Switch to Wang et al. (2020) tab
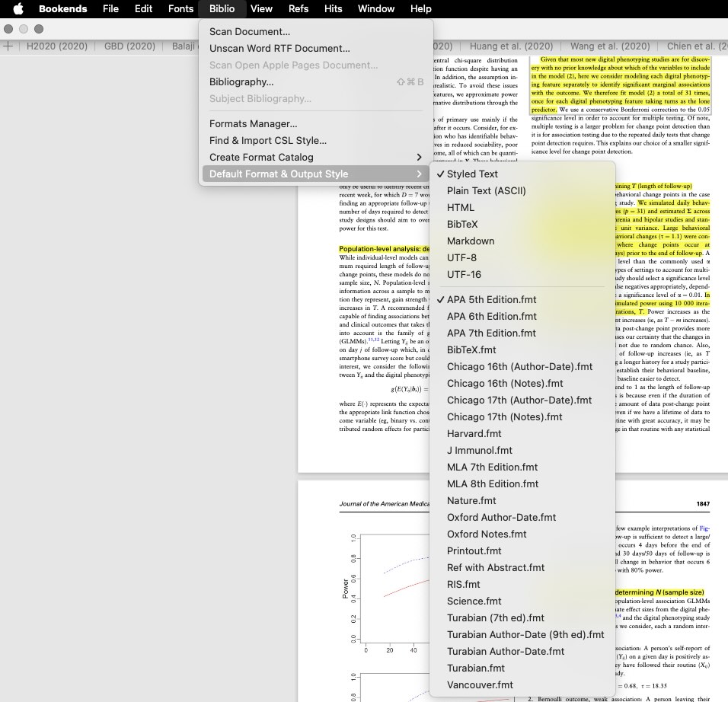The image size is (728, 702). coord(610,46)
